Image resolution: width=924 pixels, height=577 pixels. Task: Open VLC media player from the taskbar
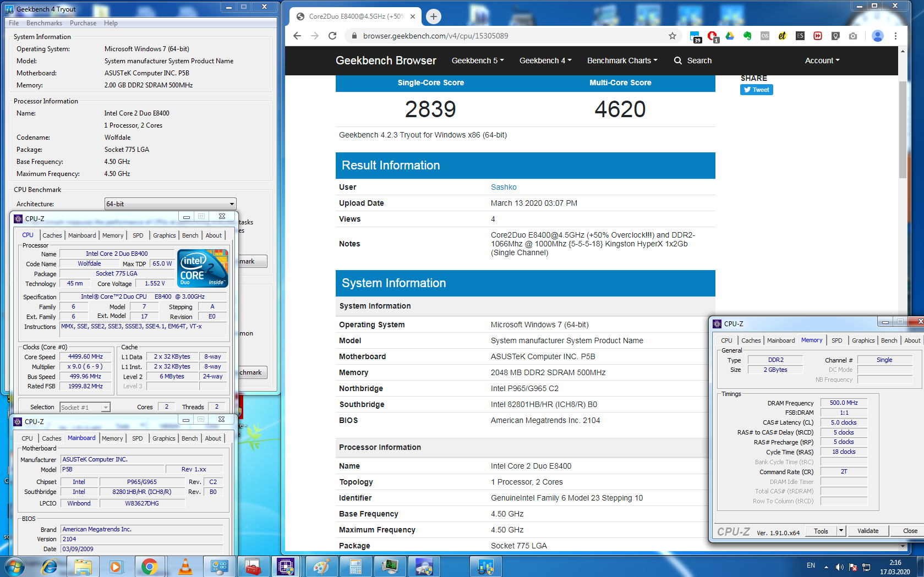pos(185,567)
